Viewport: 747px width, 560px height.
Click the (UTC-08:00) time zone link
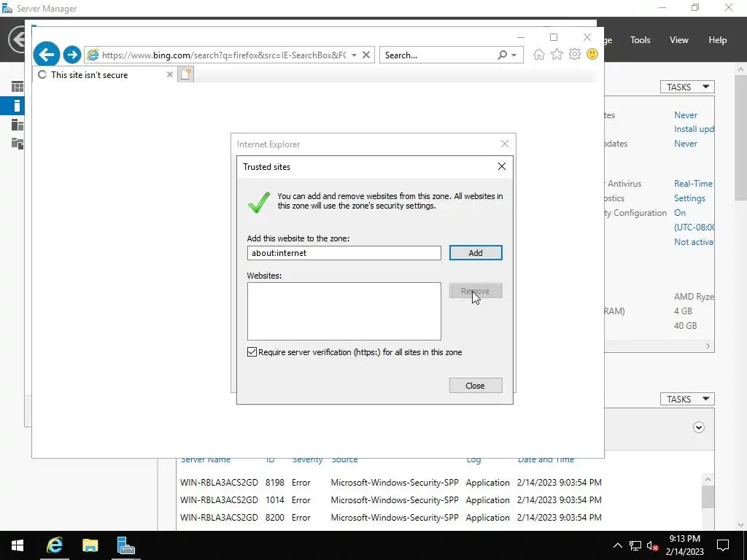coord(694,227)
